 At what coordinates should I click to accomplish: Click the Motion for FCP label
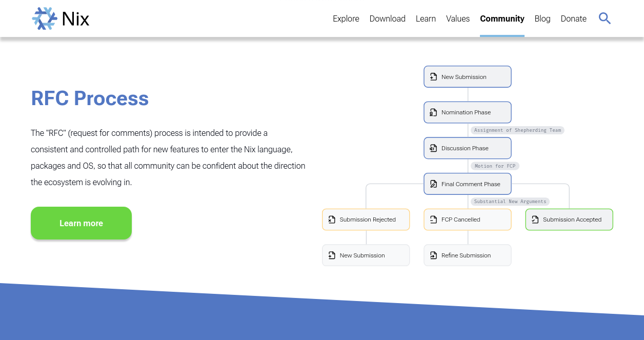[495, 166]
